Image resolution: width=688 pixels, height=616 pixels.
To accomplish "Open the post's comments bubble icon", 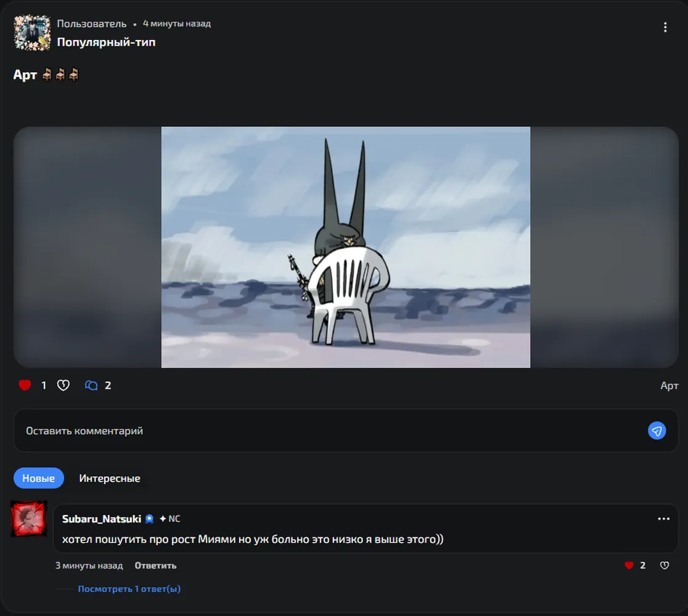I will pos(91,386).
